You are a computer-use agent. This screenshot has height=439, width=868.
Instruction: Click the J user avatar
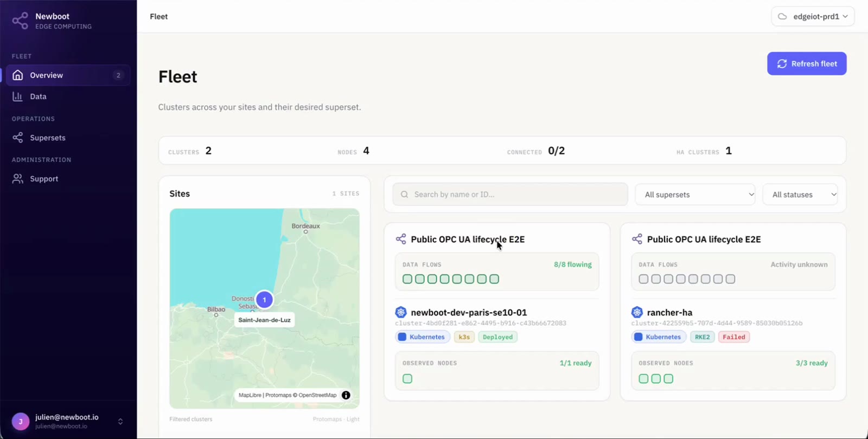tap(21, 421)
